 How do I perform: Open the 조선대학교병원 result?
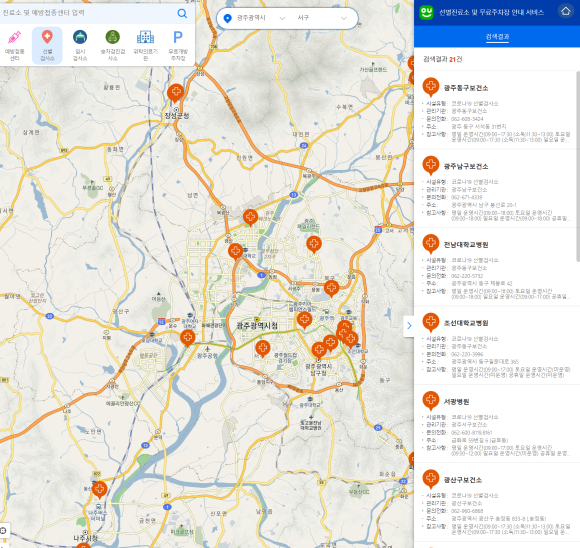pos(497,346)
